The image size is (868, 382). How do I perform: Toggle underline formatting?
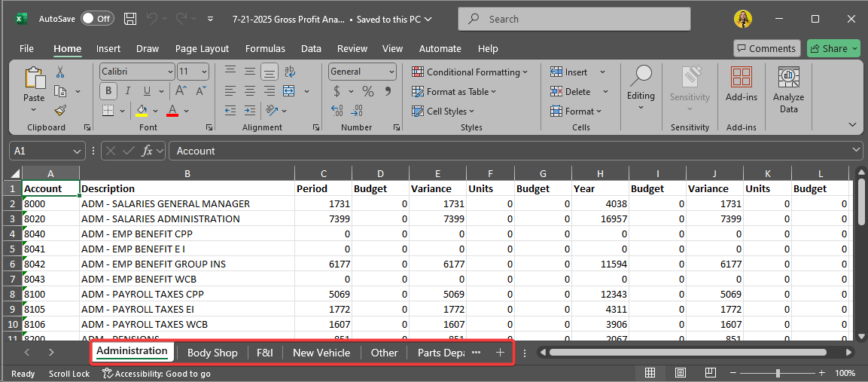(146, 91)
